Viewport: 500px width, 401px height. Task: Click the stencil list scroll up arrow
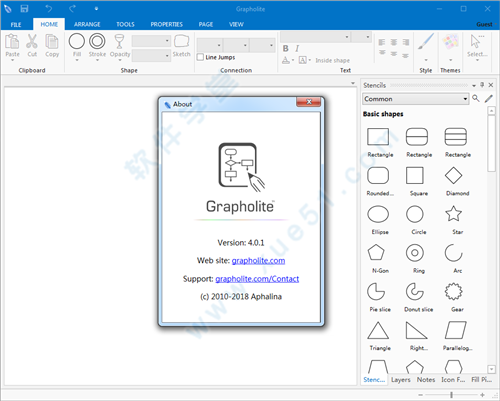[491, 110]
